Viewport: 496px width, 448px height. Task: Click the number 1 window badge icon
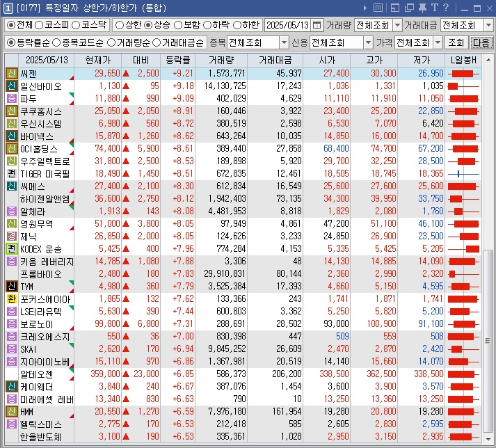[x=8, y=8]
